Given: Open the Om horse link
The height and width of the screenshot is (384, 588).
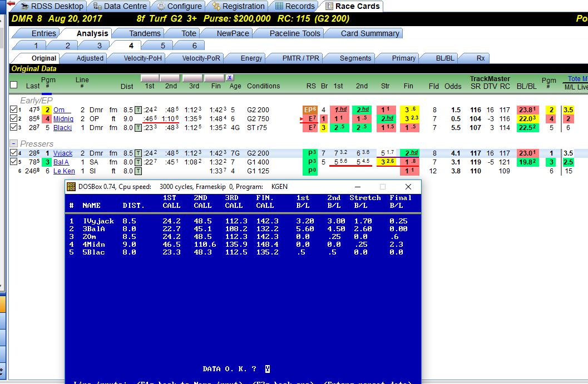Looking at the screenshot, I should (62, 110).
